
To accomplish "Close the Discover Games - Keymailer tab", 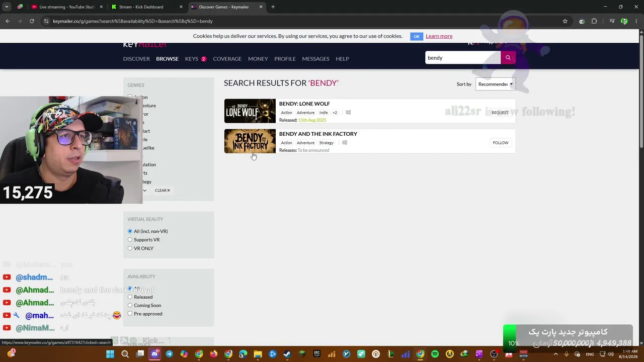I will tap(261, 7).
